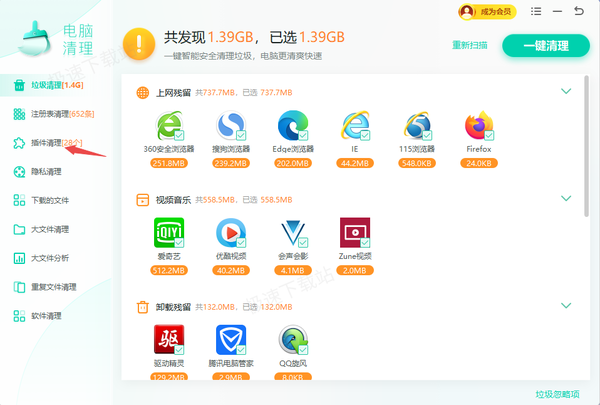
Task: Click the Zune视频 icon
Action: pos(355,232)
